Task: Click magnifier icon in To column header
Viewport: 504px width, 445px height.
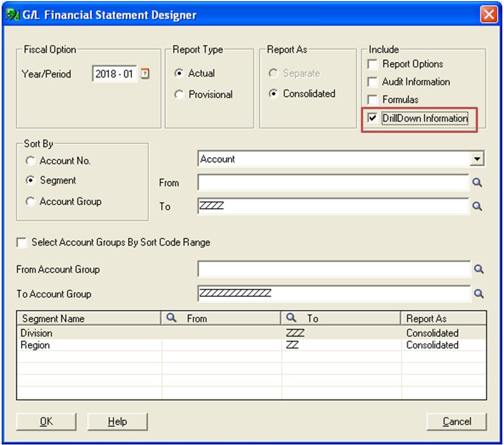Action: 291,318
